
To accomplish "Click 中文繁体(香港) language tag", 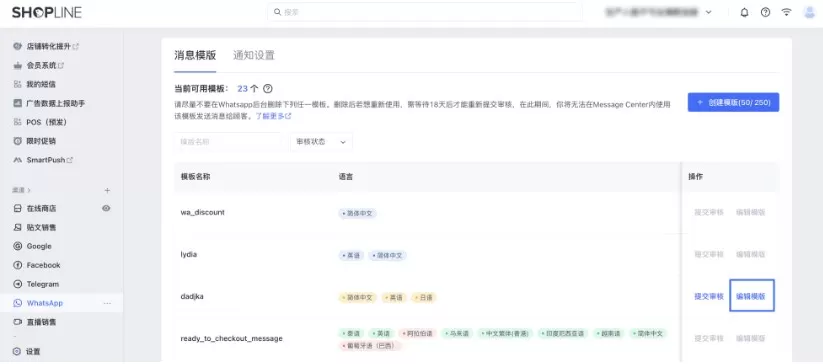I will 505,334.
